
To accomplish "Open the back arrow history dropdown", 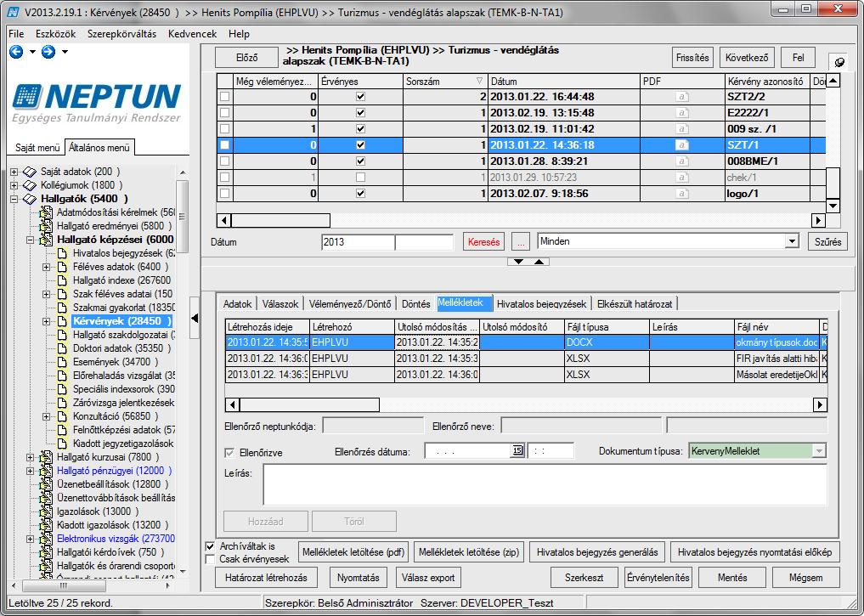I will tap(32, 52).
